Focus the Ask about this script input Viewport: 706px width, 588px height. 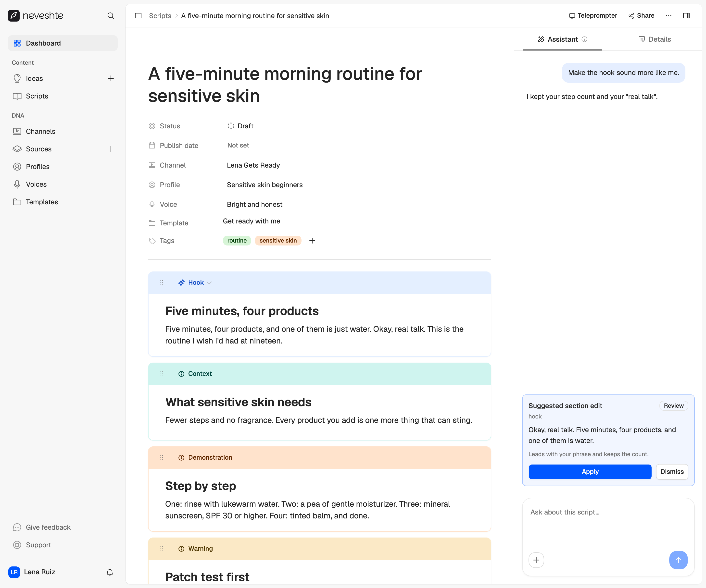click(608, 524)
